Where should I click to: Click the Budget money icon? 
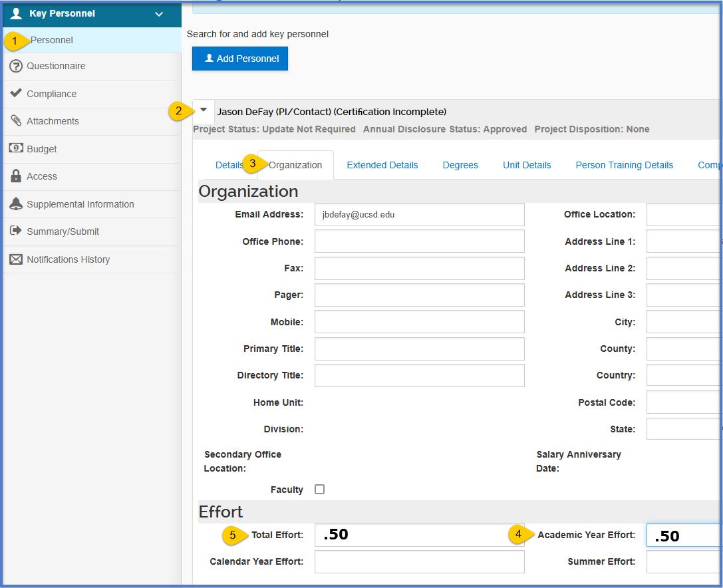(x=16, y=148)
